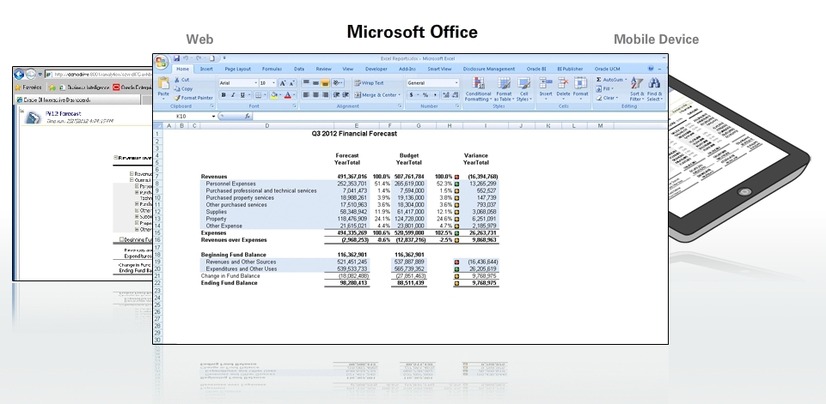Toggle Wrap Text
This screenshot has height=404, width=826.
(x=369, y=83)
